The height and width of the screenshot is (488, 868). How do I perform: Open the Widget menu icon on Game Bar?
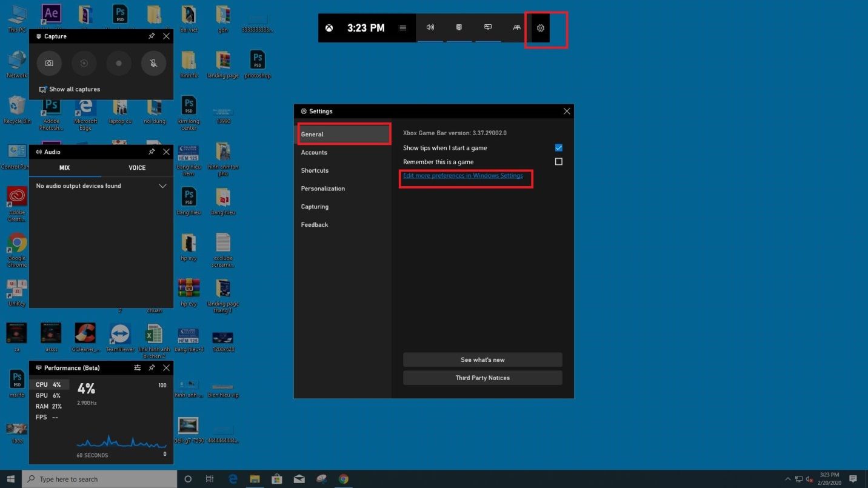[x=402, y=27]
